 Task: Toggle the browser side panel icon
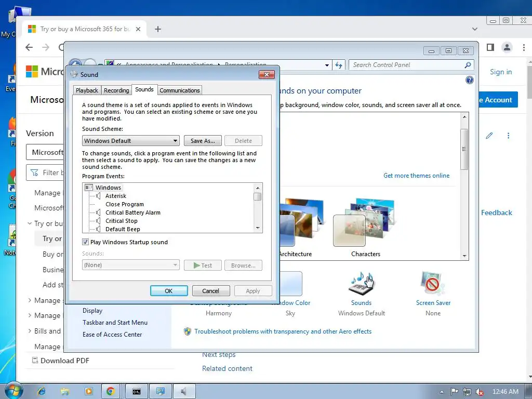(x=490, y=47)
